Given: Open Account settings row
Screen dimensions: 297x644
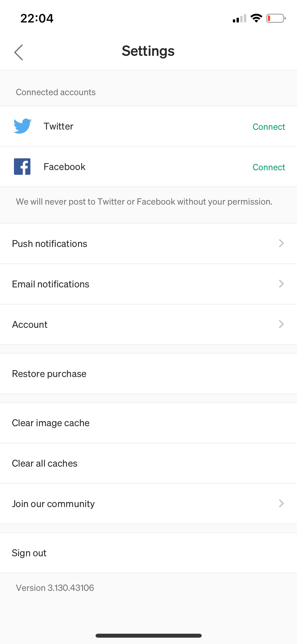Looking at the screenshot, I should 30,325.
